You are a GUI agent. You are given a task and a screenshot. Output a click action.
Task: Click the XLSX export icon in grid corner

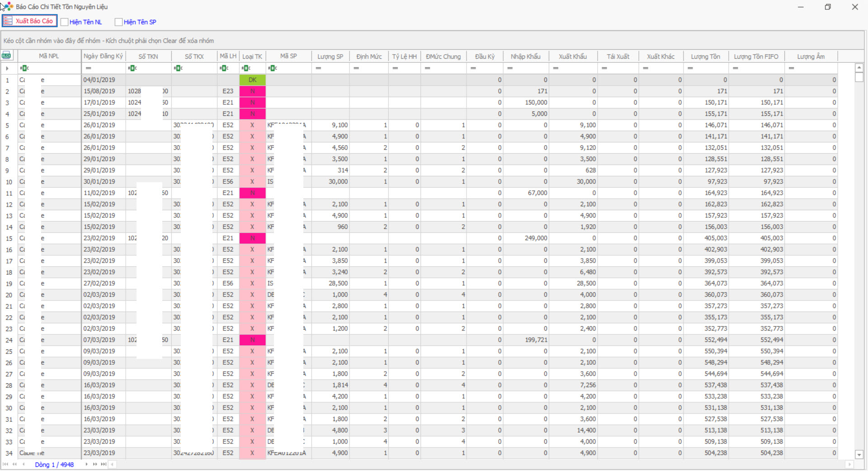point(6,56)
